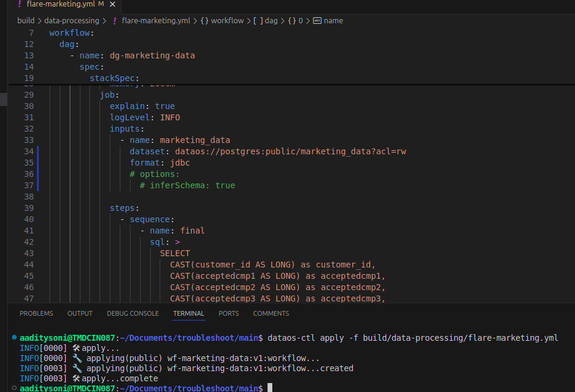This screenshot has width=575, height=392.
Task: Click the 'inputs:' key
Action: (x=127, y=129)
